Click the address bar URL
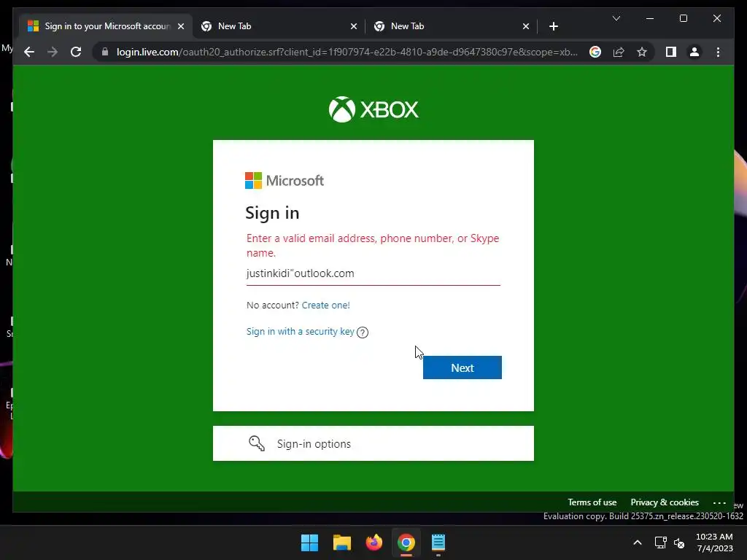 coord(347,52)
